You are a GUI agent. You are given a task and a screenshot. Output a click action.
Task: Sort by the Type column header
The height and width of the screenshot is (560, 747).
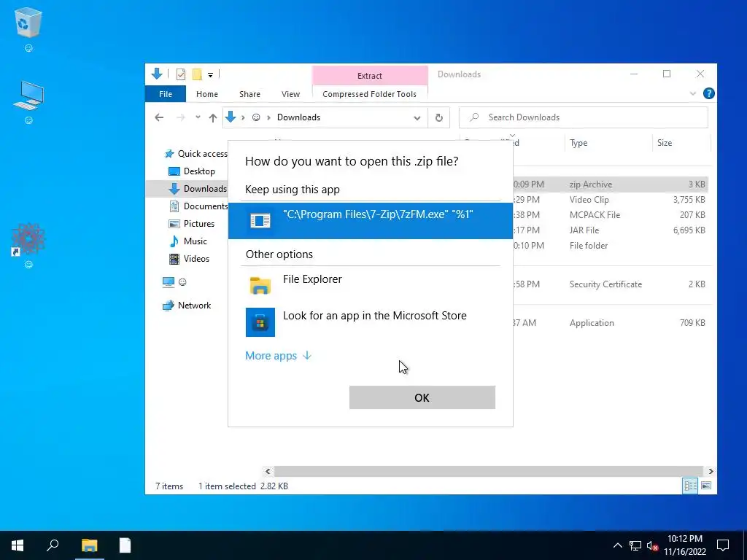click(608, 143)
